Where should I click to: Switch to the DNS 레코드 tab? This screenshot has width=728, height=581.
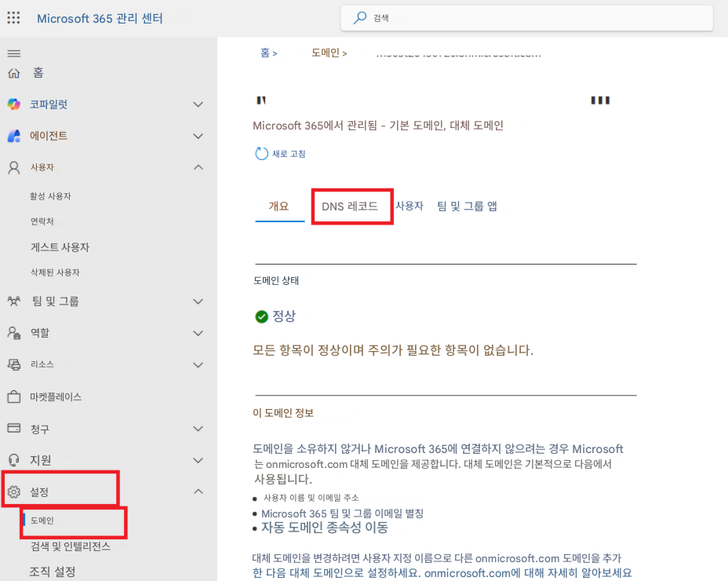(350, 206)
